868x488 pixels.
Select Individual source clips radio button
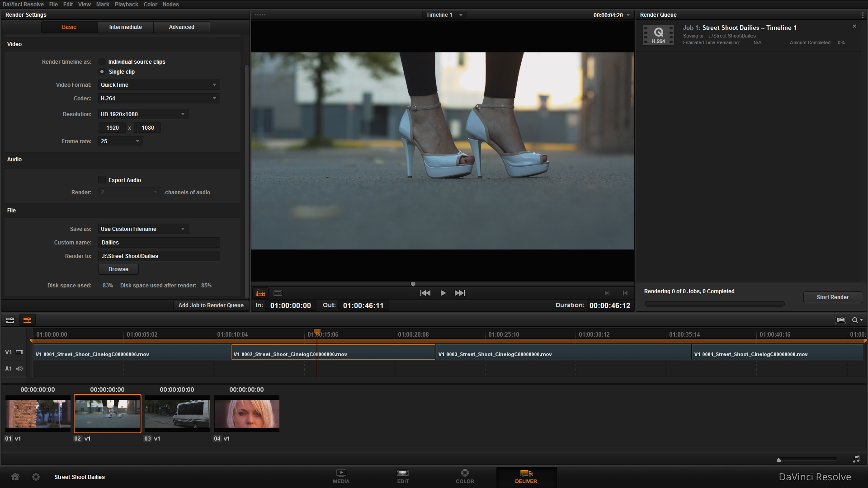(102, 61)
